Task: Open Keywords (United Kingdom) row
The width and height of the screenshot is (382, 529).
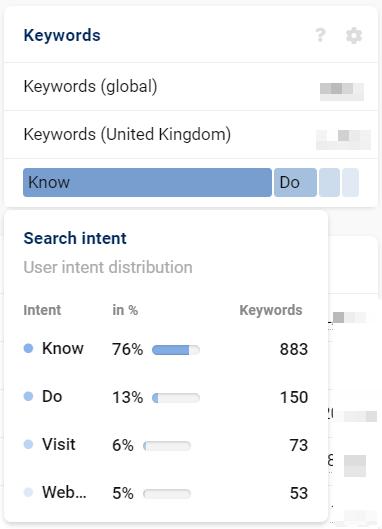Action: pos(191,135)
